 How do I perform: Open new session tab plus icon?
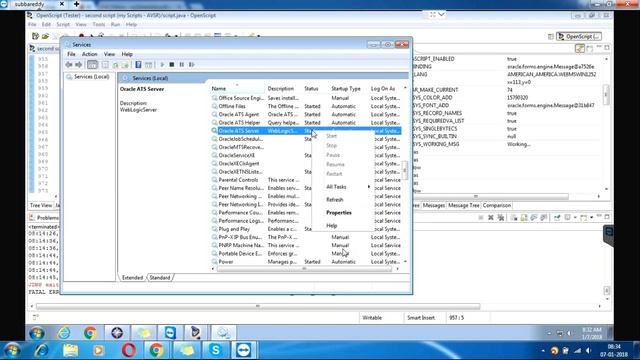pos(76,4)
